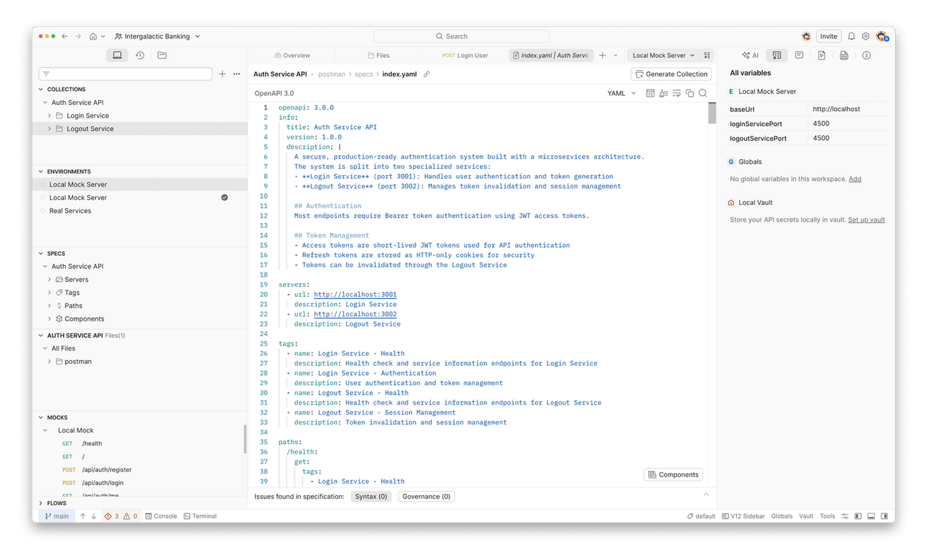Open the environment quick look icon
927x560 pixels.
tap(707, 55)
